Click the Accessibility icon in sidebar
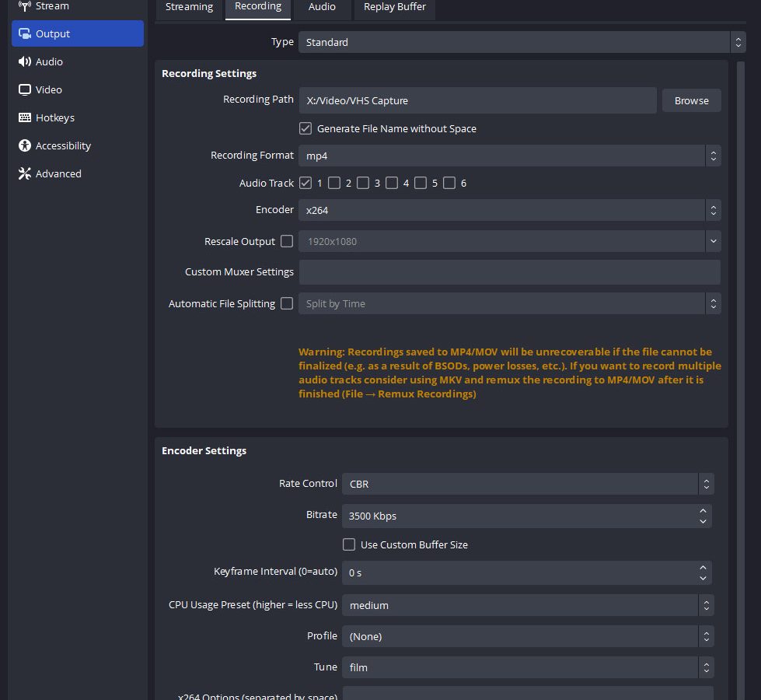761x700 pixels. [x=24, y=146]
